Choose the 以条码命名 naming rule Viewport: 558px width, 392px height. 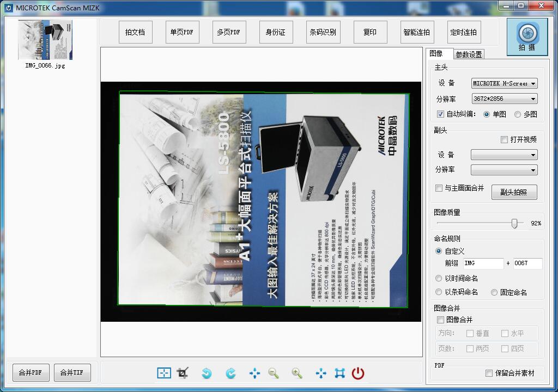point(439,292)
